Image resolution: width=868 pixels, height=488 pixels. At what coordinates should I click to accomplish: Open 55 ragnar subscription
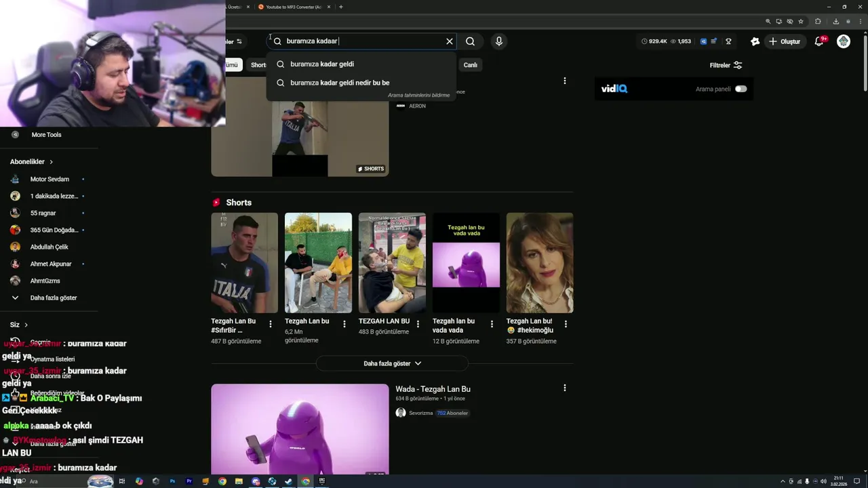coord(49,213)
